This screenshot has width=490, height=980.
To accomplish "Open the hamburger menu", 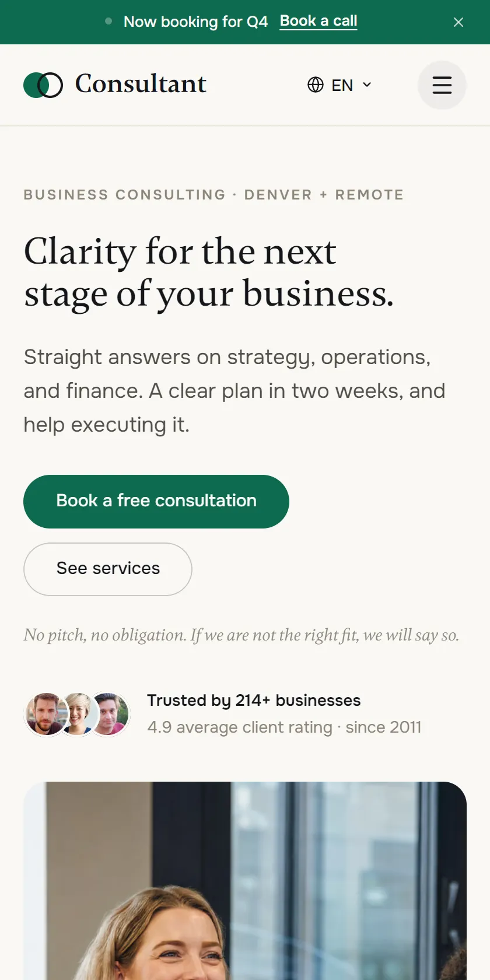I will pos(442,85).
